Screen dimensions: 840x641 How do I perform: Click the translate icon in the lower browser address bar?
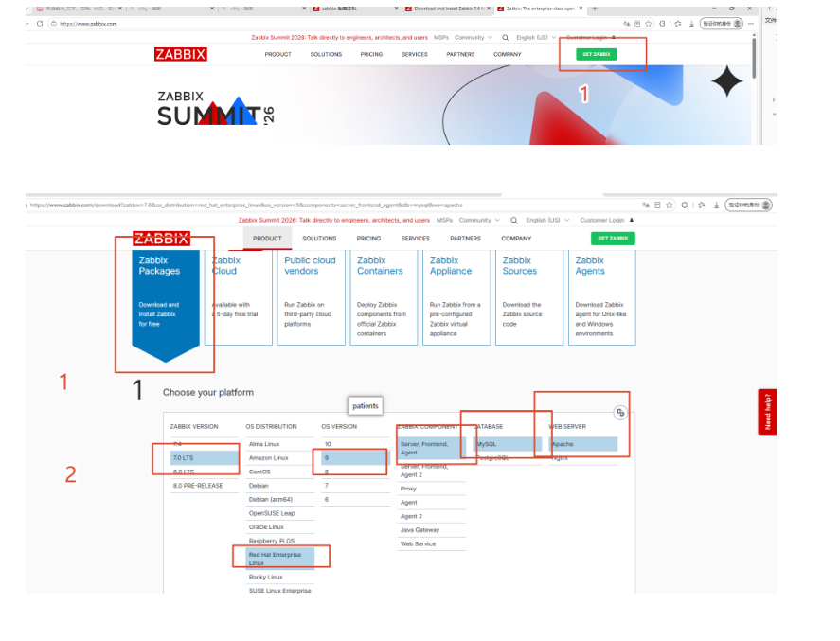[x=646, y=205]
